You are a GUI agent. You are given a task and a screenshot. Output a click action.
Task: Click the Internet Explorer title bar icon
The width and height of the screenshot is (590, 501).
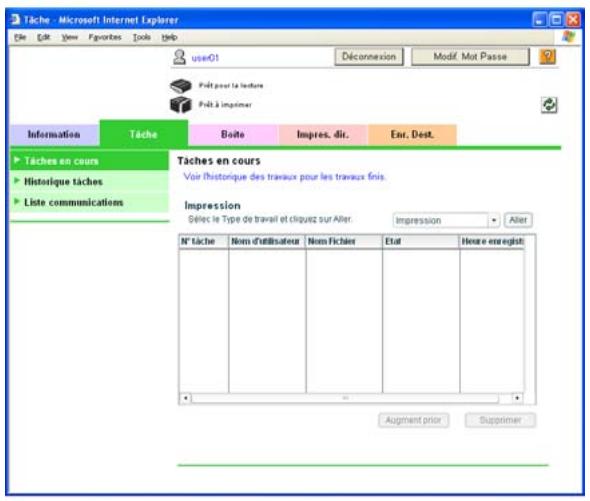pos(15,19)
